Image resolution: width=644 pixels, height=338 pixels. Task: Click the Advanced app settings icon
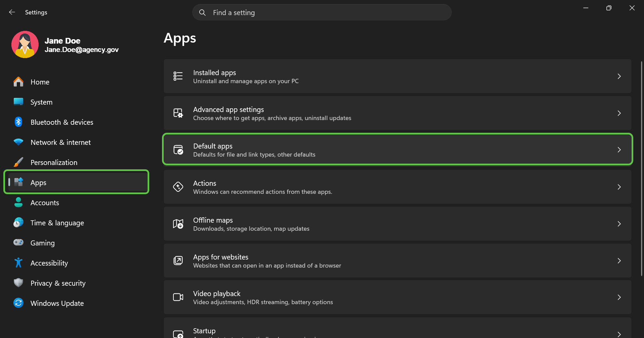point(178,113)
